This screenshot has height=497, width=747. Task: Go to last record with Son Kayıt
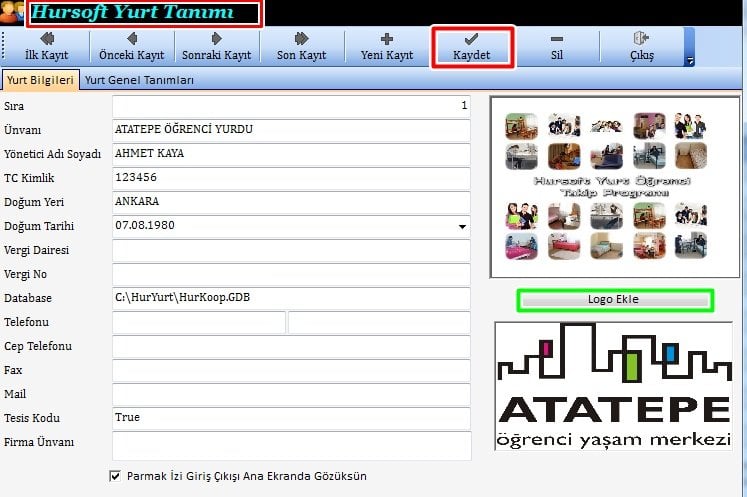(300, 46)
